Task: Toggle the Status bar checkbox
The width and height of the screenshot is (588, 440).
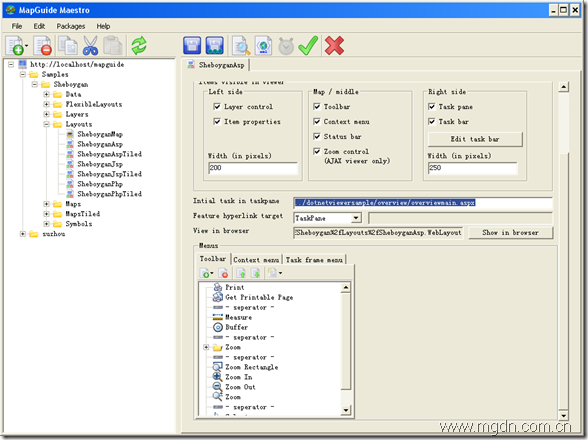Action: click(x=317, y=137)
